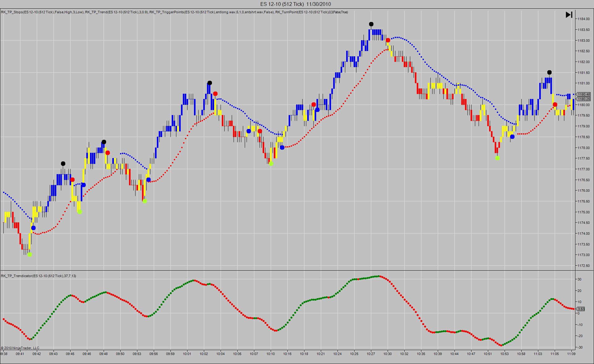Select the RK_TP_Stops indicator label
The height and width of the screenshot is (364, 594).
[42, 12]
